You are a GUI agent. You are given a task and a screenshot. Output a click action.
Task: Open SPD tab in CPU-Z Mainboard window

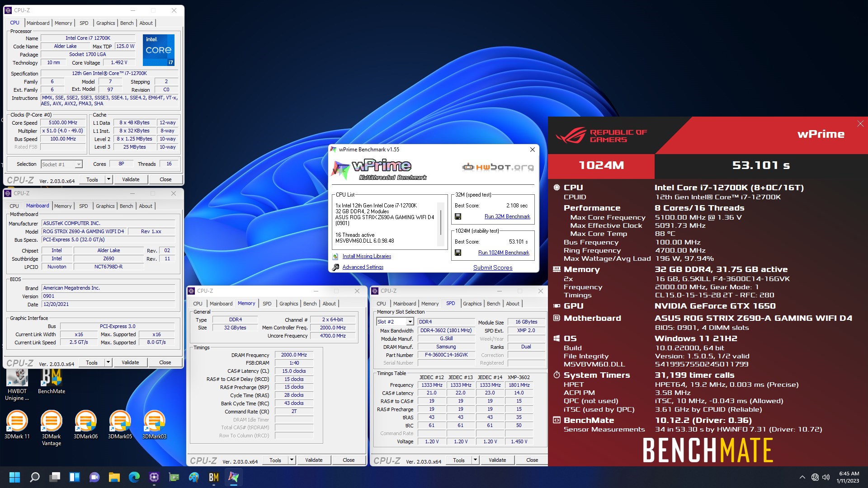[84, 206]
